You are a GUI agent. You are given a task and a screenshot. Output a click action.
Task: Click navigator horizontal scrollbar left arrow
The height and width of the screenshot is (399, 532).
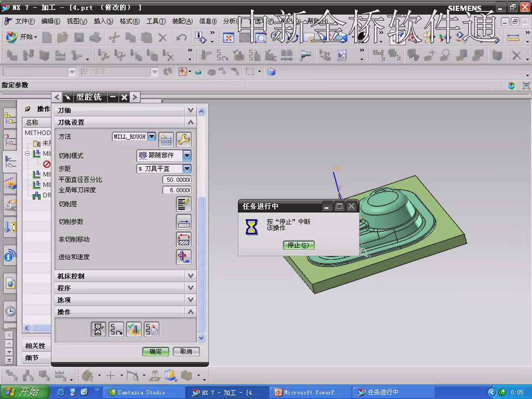pyautogui.click(x=27, y=328)
